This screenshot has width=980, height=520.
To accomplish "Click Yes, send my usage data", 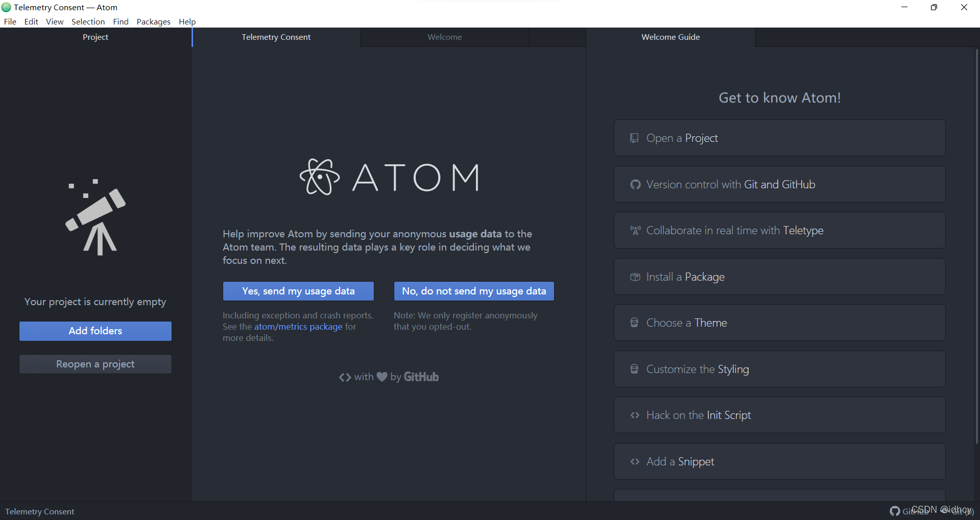I will tap(298, 291).
